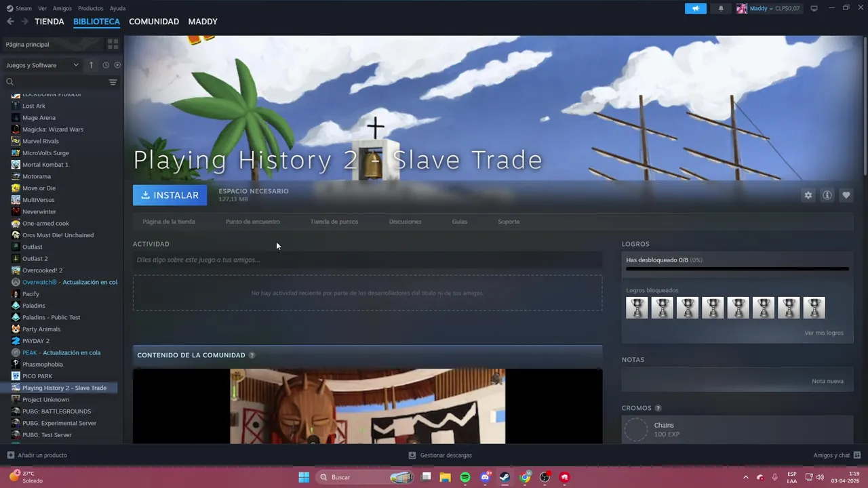Image resolution: width=868 pixels, height=488 pixels.
Task: Open Página de la tienda link
Action: (x=169, y=222)
